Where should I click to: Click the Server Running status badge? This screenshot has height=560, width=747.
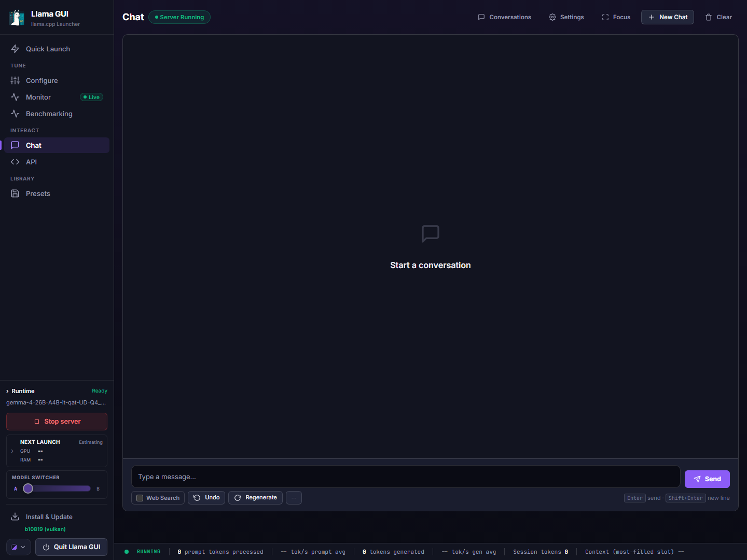pyautogui.click(x=179, y=17)
